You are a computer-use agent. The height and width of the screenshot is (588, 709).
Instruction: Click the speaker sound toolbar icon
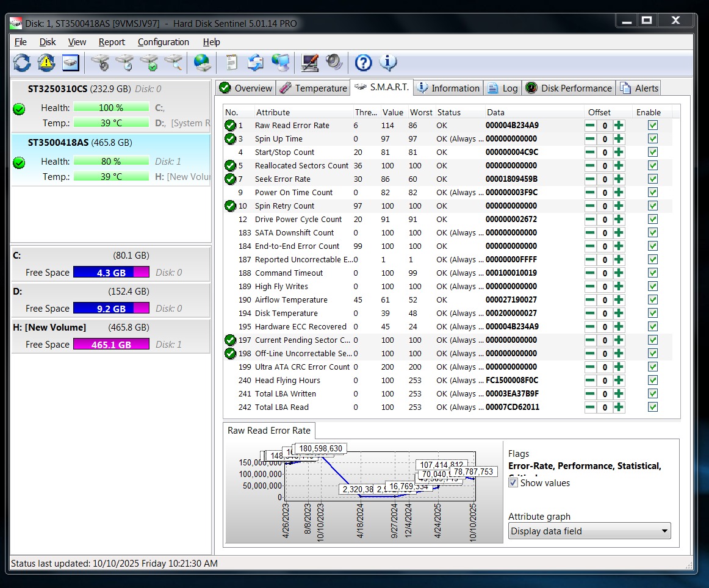[x=334, y=62]
